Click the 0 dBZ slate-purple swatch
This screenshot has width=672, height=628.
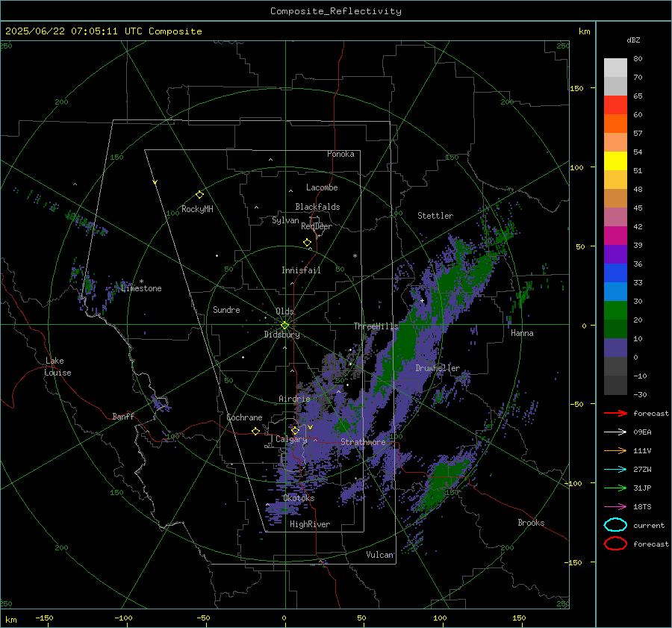(x=615, y=348)
